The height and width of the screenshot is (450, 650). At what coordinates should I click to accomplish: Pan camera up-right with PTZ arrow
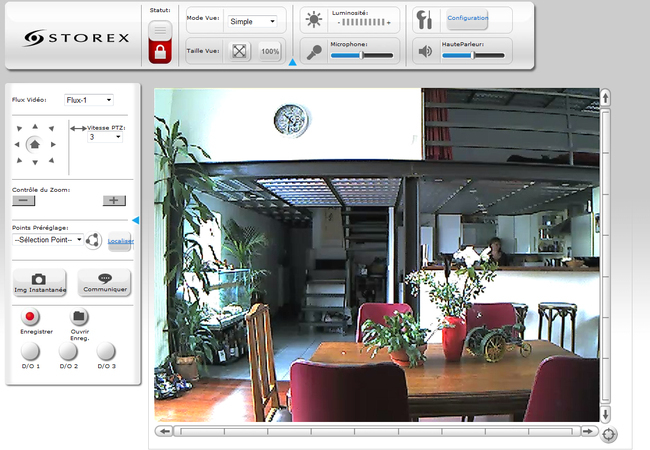tap(51, 128)
